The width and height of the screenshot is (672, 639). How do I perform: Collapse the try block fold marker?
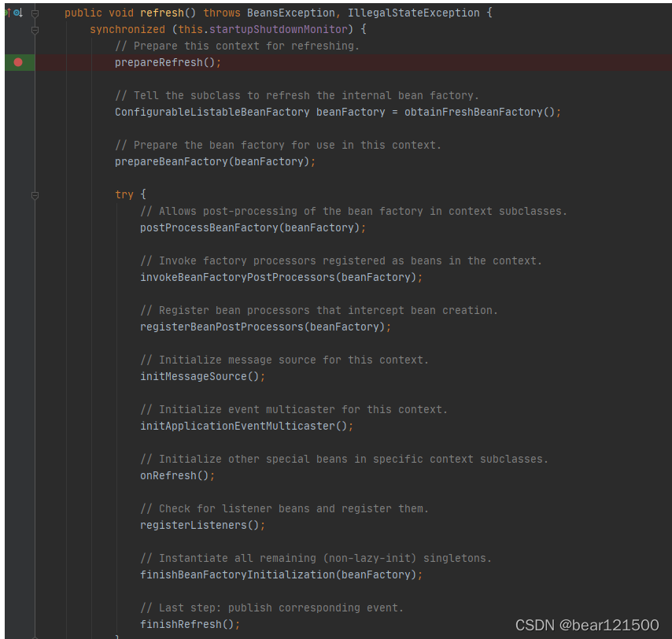click(x=35, y=195)
